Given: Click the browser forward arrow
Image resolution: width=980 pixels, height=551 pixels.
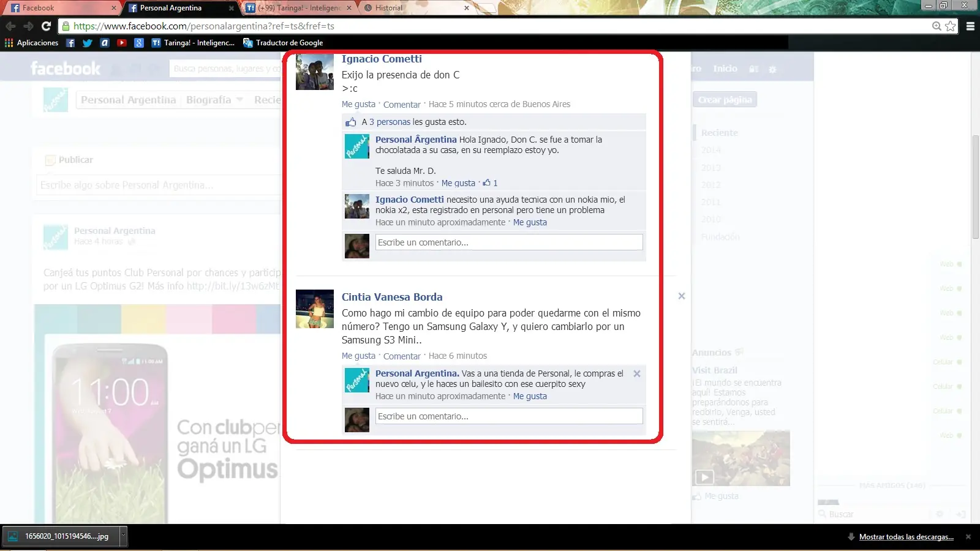Looking at the screenshot, I should point(28,26).
